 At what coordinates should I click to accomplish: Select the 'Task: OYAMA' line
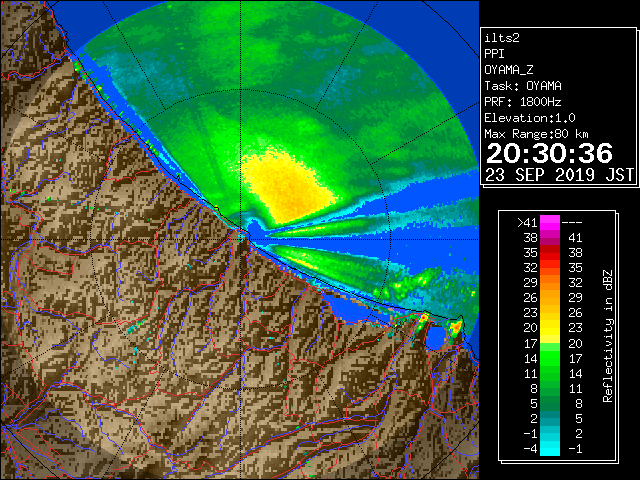coord(523,86)
